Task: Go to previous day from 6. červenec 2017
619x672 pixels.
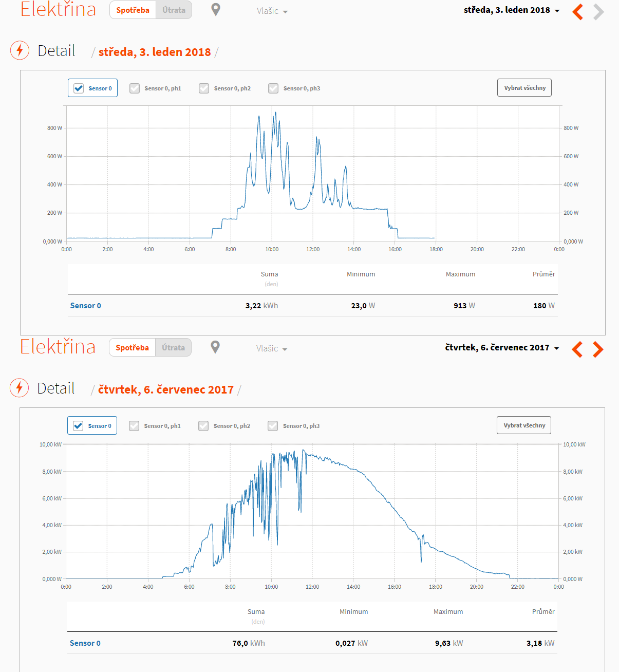Action: coord(577,349)
